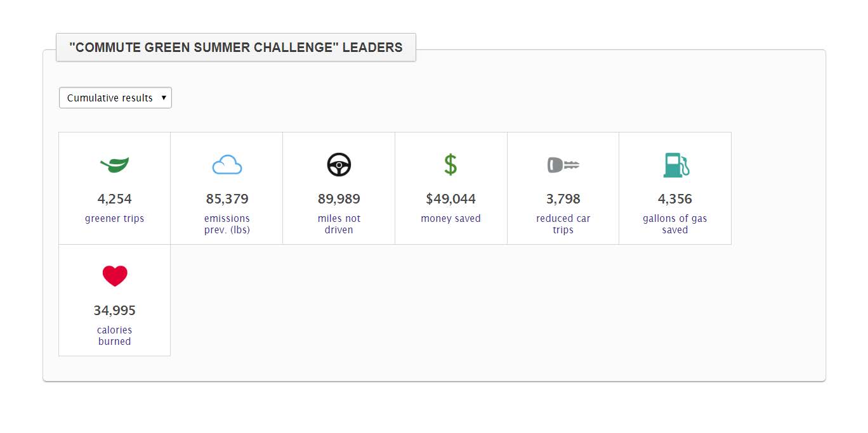Select the "calories burned" label
The width and height of the screenshot is (868, 433).
click(x=115, y=336)
